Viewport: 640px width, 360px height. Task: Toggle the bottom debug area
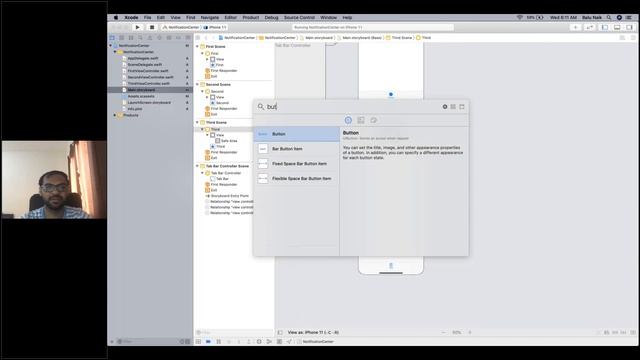tap(617, 27)
